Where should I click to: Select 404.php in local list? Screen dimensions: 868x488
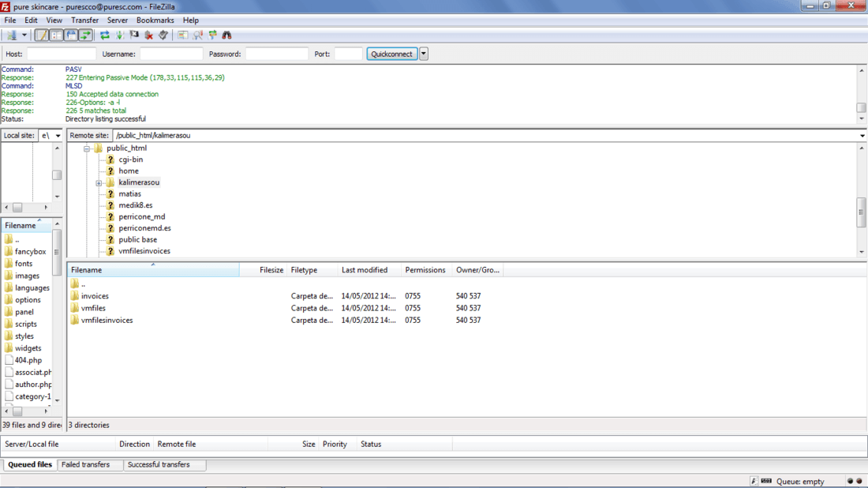pyautogui.click(x=28, y=361)
